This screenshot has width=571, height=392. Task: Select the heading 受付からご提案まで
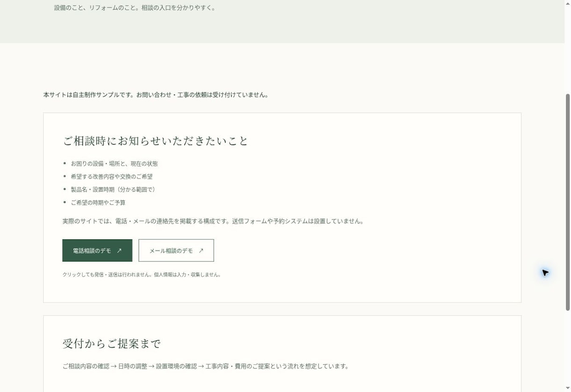111,344
